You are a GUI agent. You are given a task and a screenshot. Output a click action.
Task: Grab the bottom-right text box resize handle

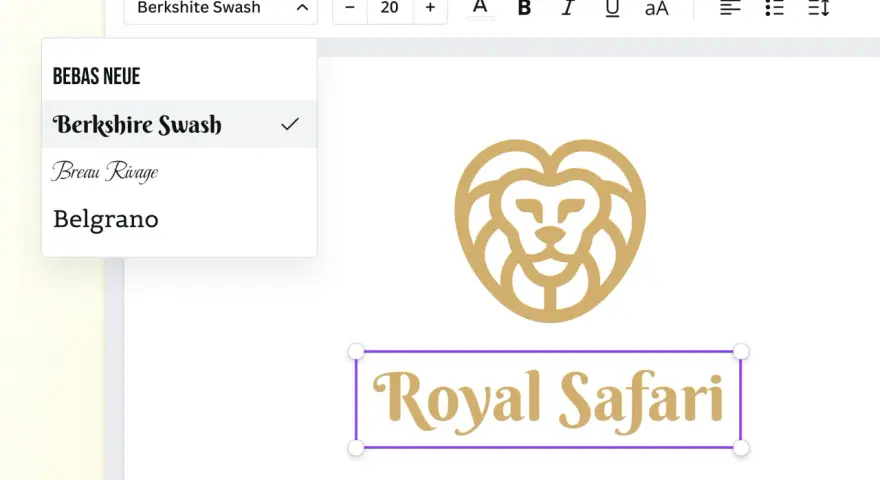pyautogui.click(x=741, y=448)
